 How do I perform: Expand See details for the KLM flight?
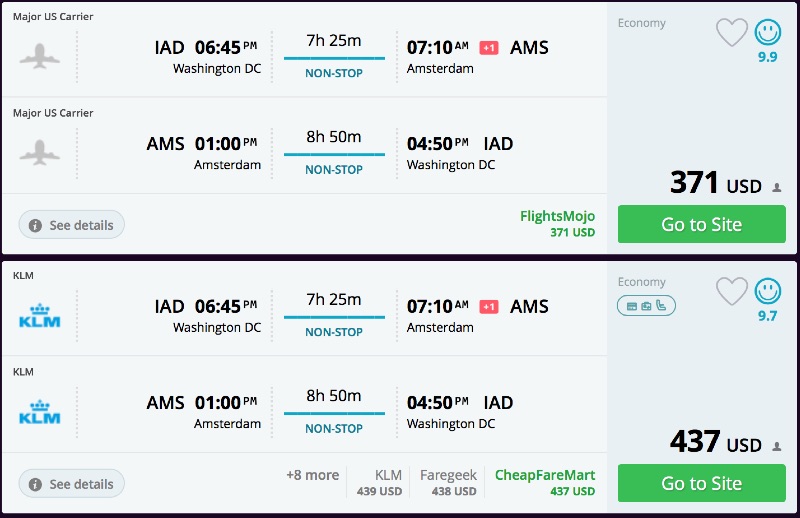72,484
